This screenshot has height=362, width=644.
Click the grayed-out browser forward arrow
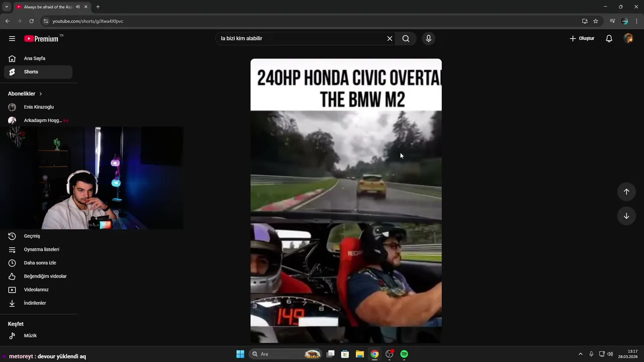(20, 21)
